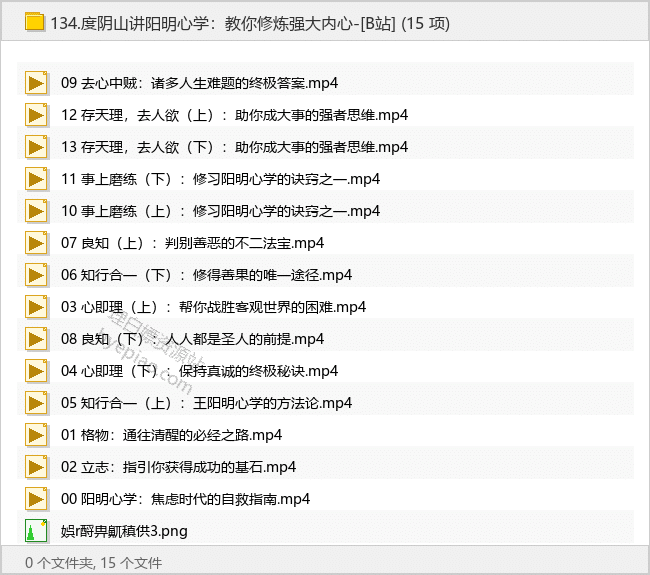
Task: Select file 06 知行合一（下）.mp4
Action: point(206,275)
